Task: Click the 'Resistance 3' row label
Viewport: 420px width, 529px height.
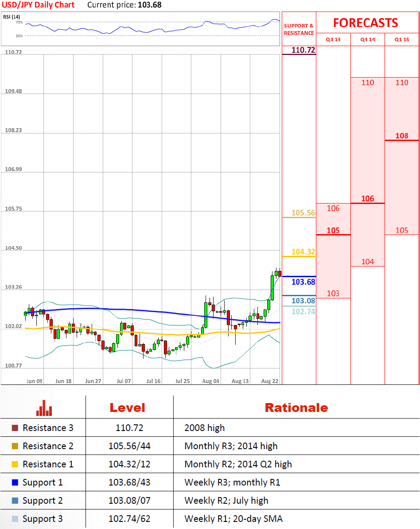Action: [48, 428]
